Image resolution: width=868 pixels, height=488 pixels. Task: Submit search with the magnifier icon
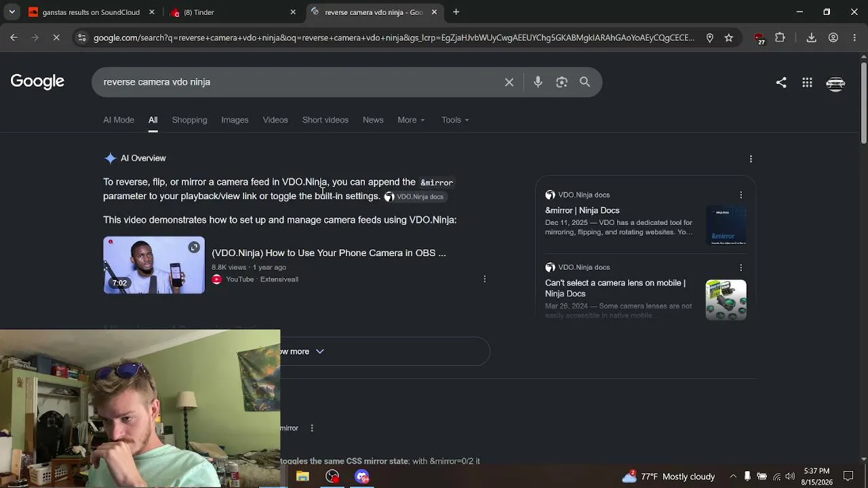(585, 82)
